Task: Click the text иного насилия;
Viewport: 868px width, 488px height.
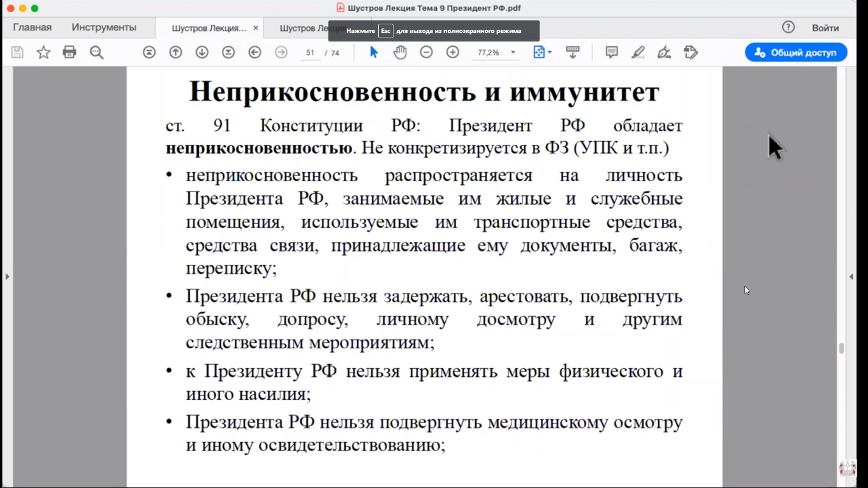Action: 248,394
